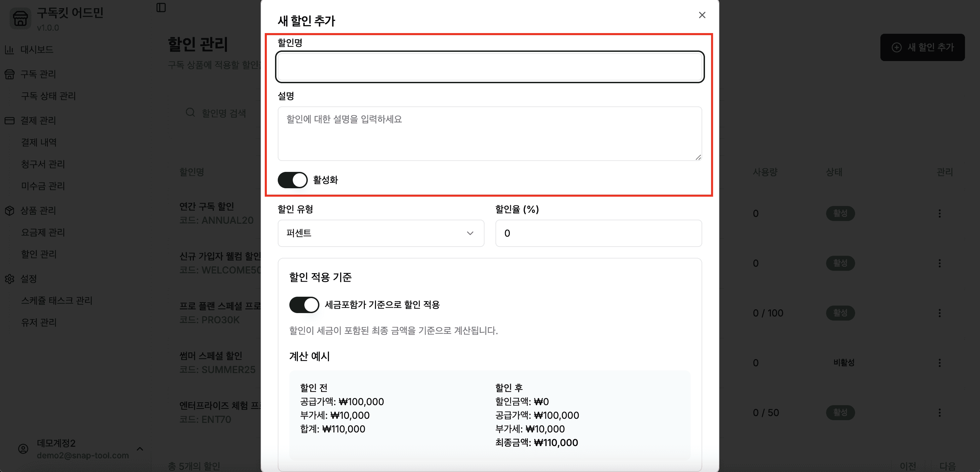The image size is (980, 472).
Task: Click the 구독킷 어드민 logo icon
Action: click(20, 19)
